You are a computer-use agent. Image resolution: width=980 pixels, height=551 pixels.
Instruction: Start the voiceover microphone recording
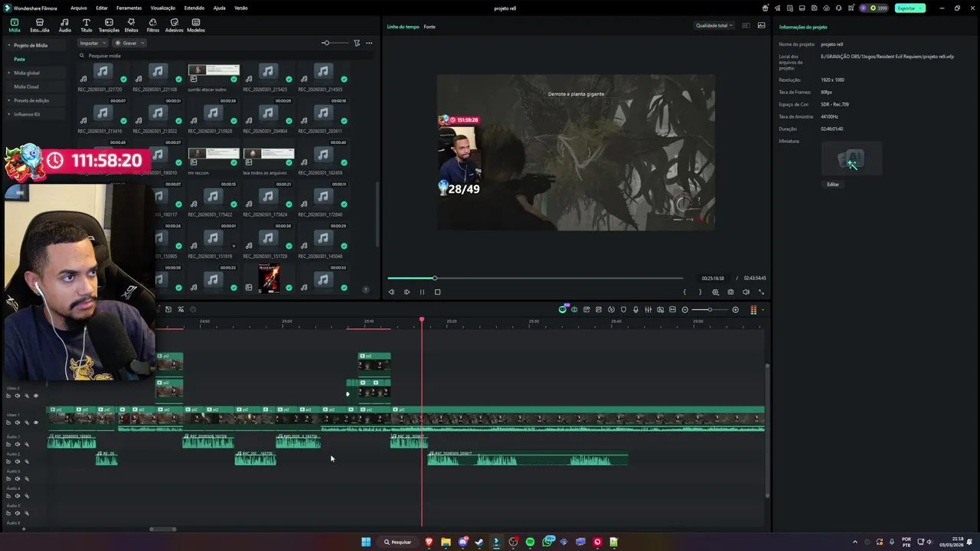pyautogui.click(x=635, y=310)
